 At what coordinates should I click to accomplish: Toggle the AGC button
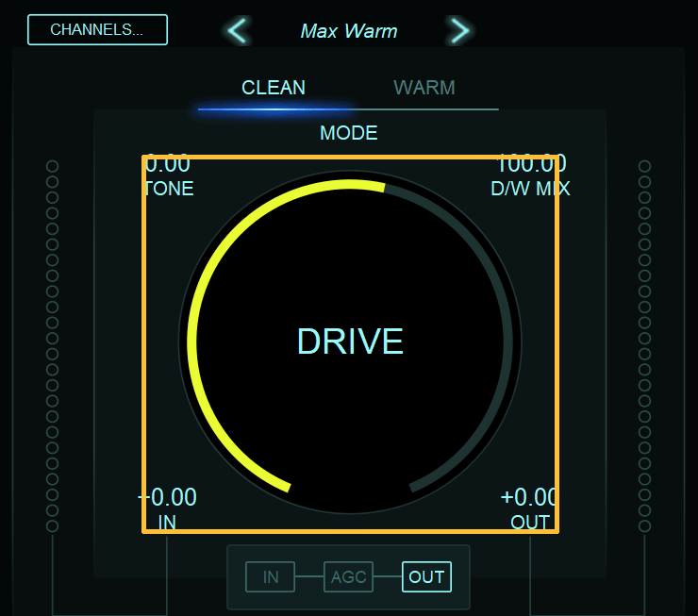click(349, 576)
